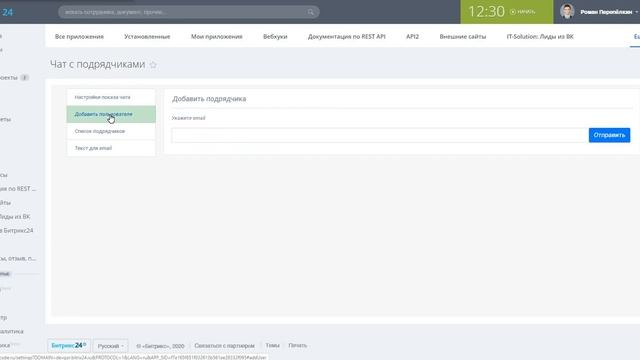640x360 pixels.
Task: Select the "API2" tab
Action: [x=412, y=37]
